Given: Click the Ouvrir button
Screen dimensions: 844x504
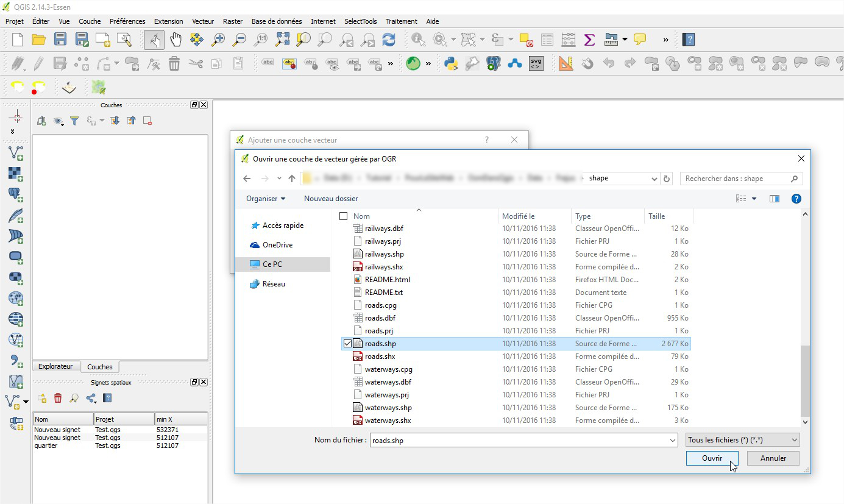Looking at the screenshot, I should point(712,458).
